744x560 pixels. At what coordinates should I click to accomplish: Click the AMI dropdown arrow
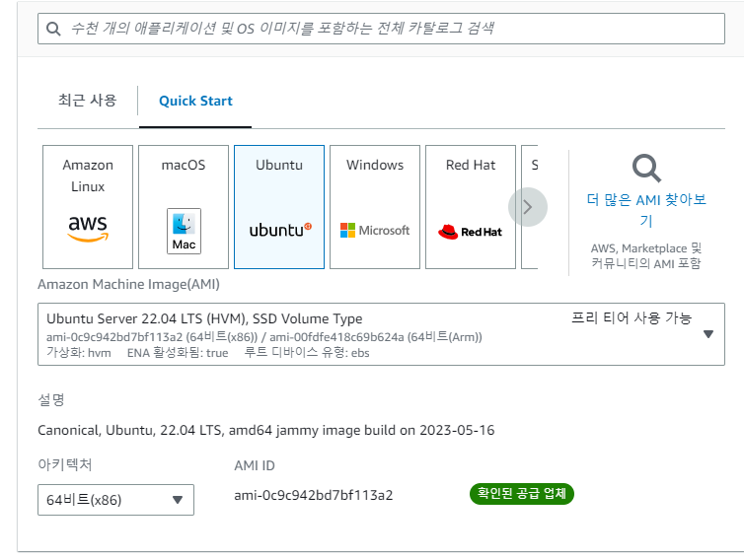(708, 334)
